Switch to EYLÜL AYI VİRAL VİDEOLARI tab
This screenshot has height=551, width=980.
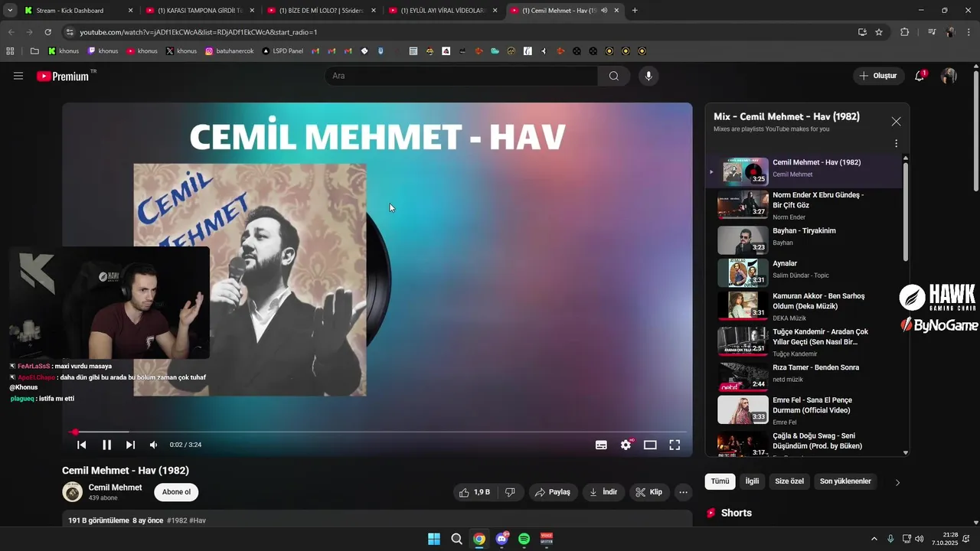[443, 11]
